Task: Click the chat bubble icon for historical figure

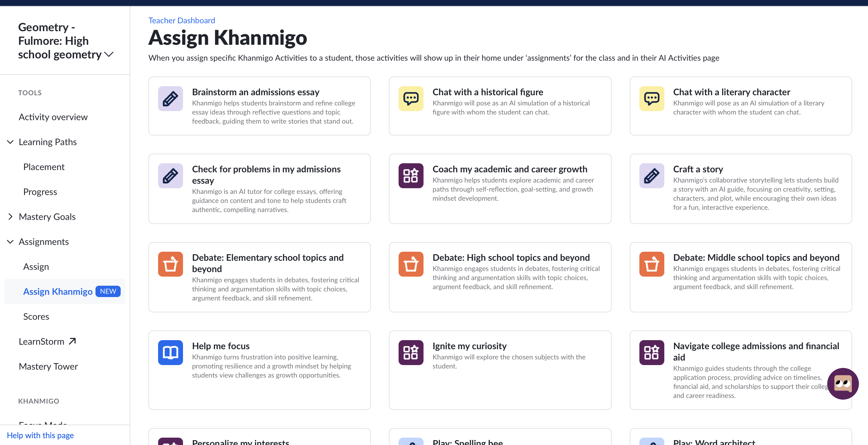Action: [411, 98]
